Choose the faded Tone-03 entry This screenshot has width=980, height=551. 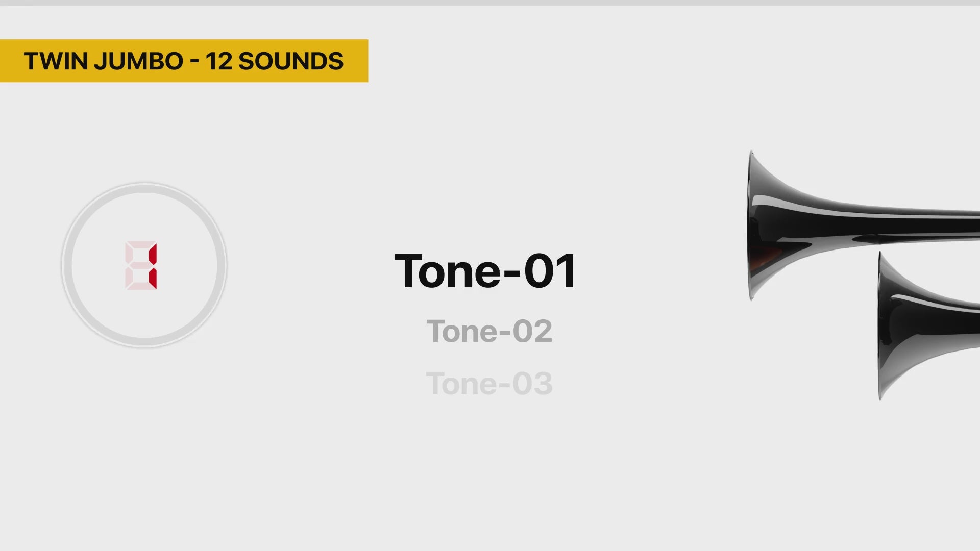coord(489,383)
